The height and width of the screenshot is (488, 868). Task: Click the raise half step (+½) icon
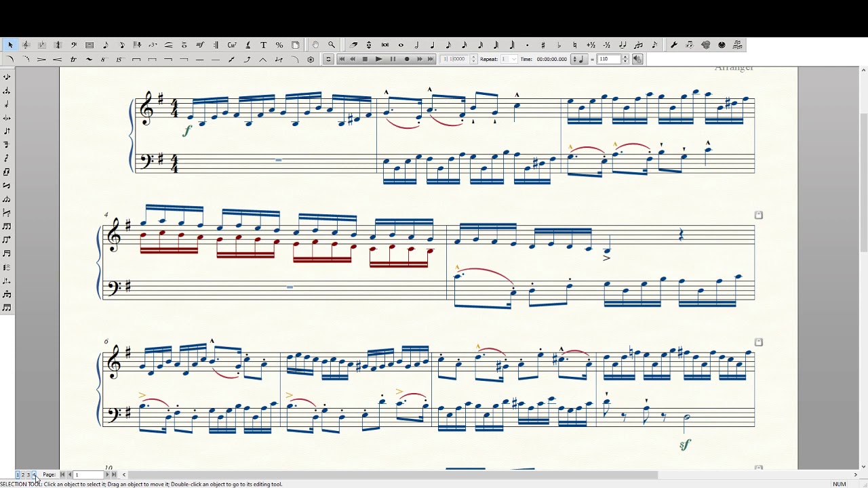click(x=591, y=45)
